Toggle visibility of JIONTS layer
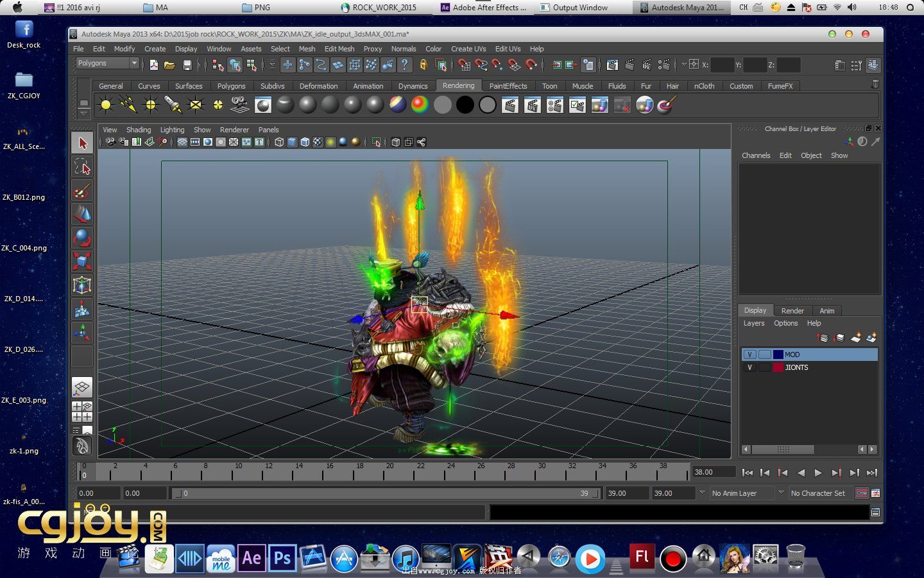The width and height of the screenshot is (924, 578). pos(749,367)
